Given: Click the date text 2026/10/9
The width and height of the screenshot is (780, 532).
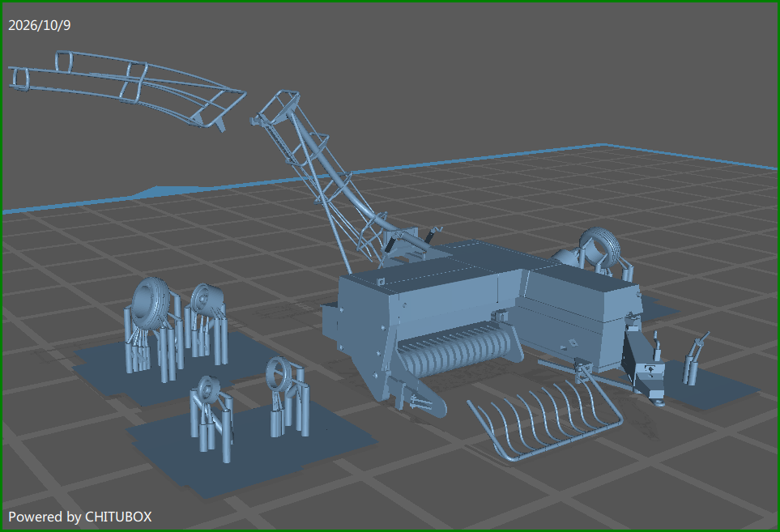Looking at the screenshot, I should pos(40,25).
